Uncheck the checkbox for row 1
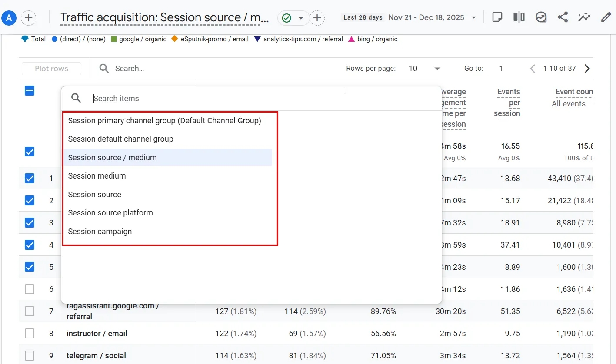This screenshot has height=364, width=616. coord(30,178)
